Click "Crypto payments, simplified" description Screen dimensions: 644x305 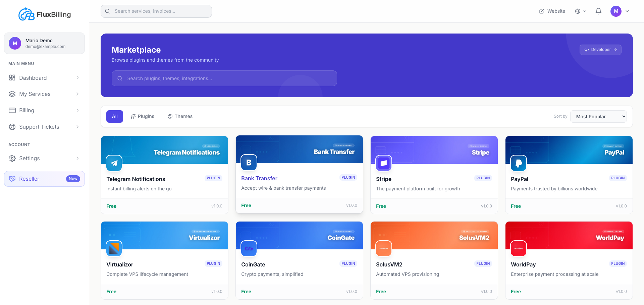click(272, 274)
